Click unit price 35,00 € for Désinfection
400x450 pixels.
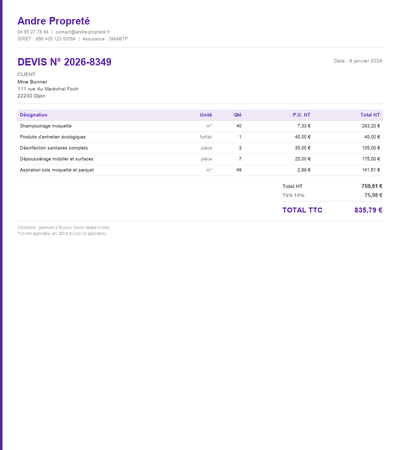(302, 148)
